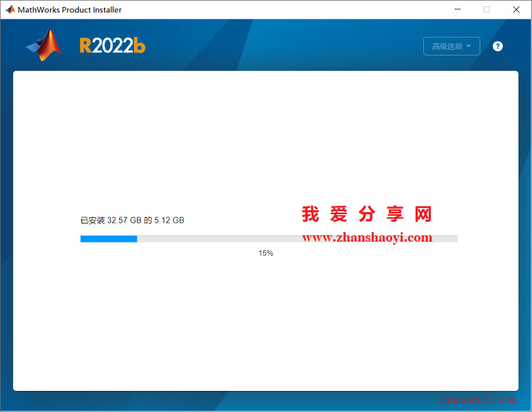
Task: Click the disabled maximize button
Action: pyautogui.click(x=487, y=9)
